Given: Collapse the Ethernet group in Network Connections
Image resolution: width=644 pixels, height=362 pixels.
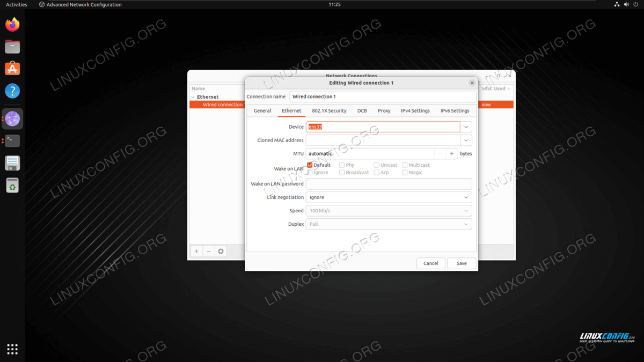Looking at the screenshot, I should 193,97.
